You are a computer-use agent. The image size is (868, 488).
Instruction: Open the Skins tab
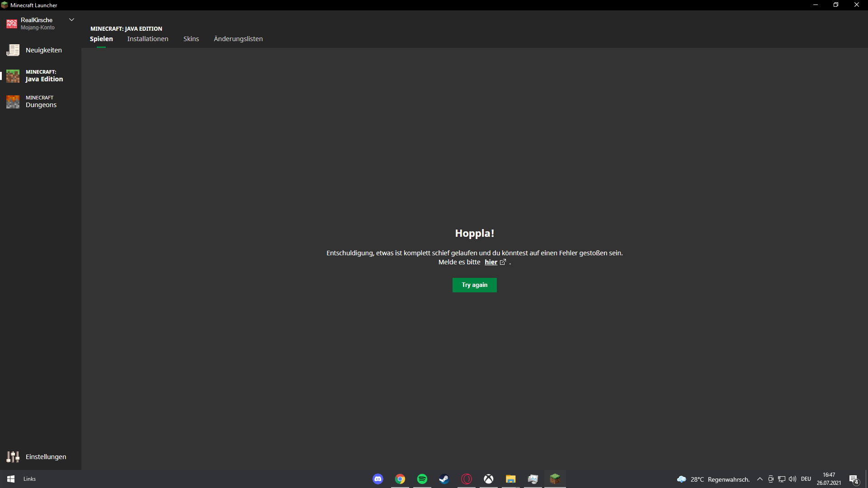[191, 39]
